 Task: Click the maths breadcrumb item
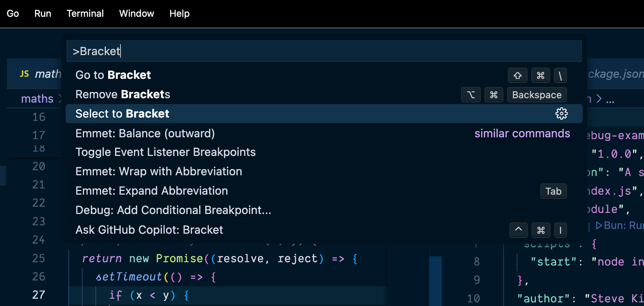37,99
